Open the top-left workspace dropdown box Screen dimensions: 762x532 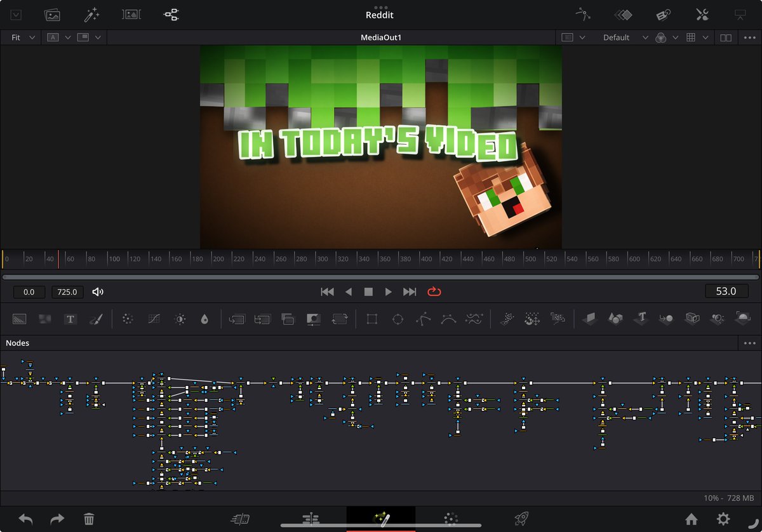coord(17,15)
